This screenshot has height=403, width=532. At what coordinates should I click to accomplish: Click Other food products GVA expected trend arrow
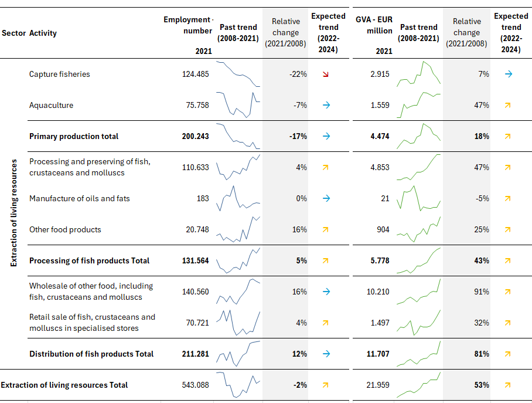coord(508,229)
